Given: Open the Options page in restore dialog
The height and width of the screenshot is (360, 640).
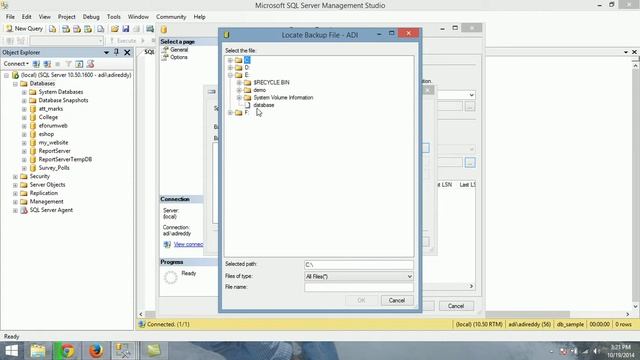Looking at the screenshot, I should 179,57.
